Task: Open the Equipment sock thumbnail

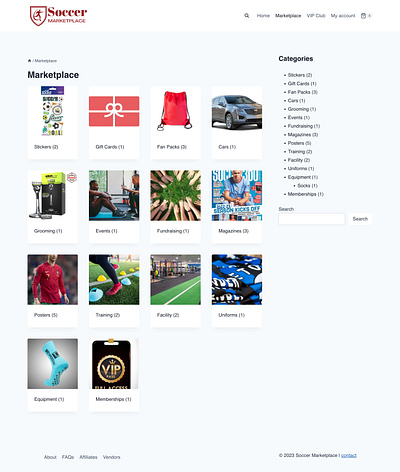Action: click(53, 364)
